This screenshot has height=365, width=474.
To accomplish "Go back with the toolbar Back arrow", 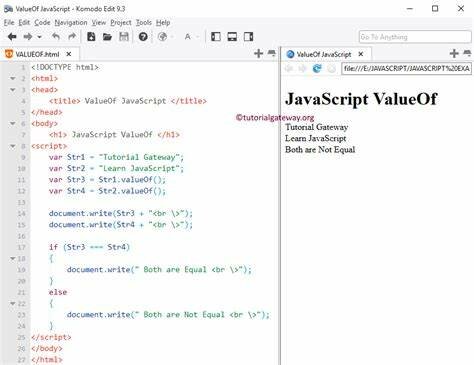I will (x=12, y=37).
